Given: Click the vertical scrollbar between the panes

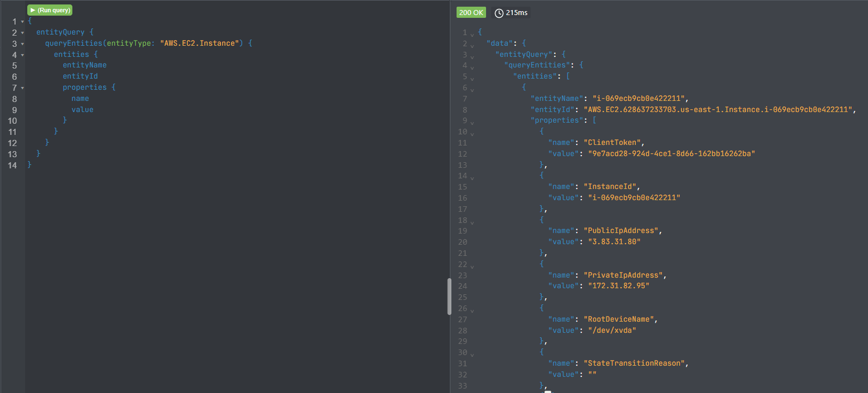Looking at the screenshot, I should [449, 297].
